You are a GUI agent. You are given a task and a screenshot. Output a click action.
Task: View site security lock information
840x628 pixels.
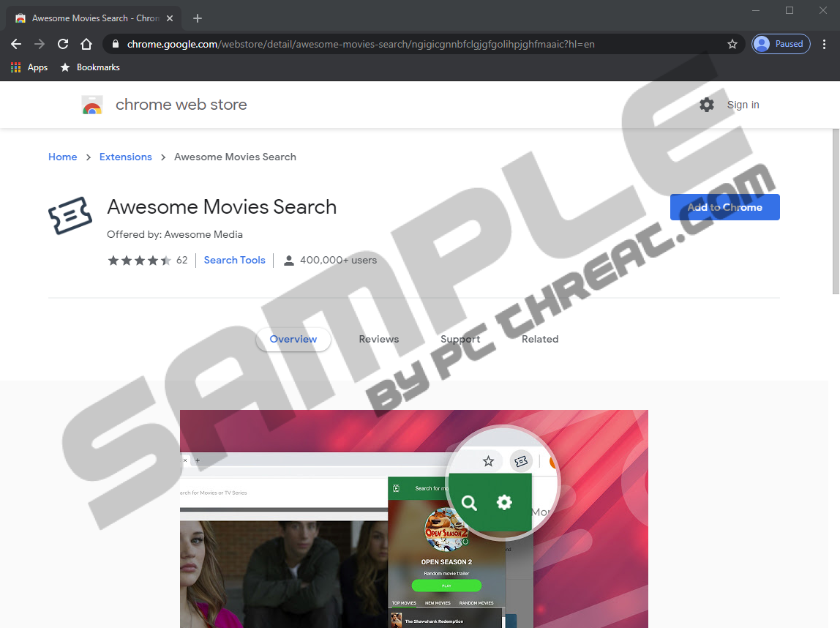pyautogui.click(x=115, y=44)
